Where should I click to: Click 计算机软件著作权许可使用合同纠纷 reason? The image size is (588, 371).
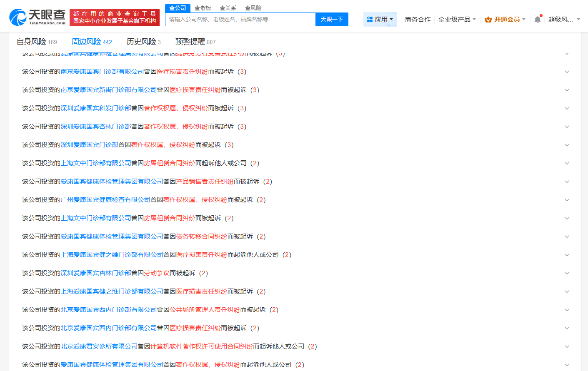point(202,346)
